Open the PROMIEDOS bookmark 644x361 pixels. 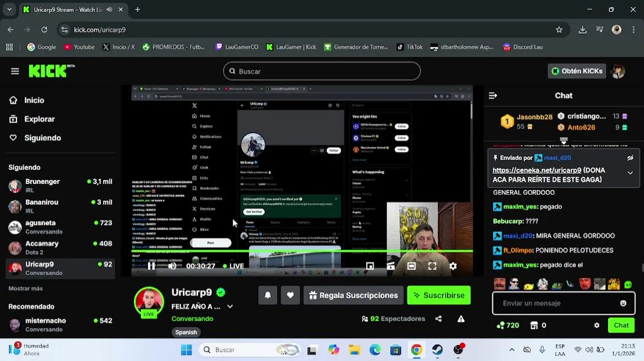174,47
